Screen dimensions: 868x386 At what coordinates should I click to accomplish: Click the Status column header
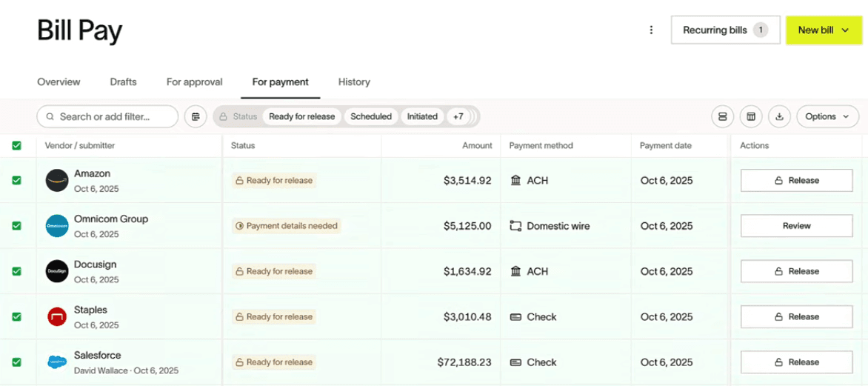[x=243, y=146]
